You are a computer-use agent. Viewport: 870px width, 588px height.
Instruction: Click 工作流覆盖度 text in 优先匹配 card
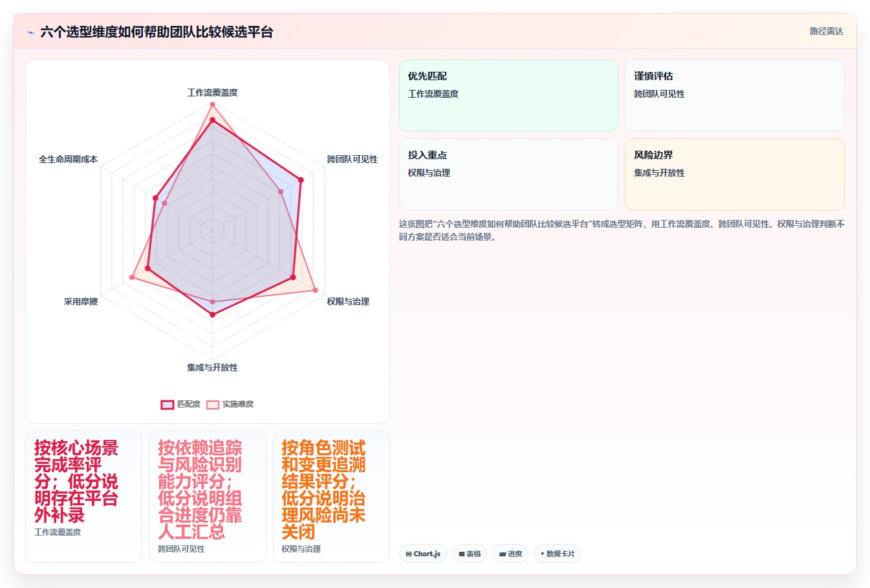point(433,94)
